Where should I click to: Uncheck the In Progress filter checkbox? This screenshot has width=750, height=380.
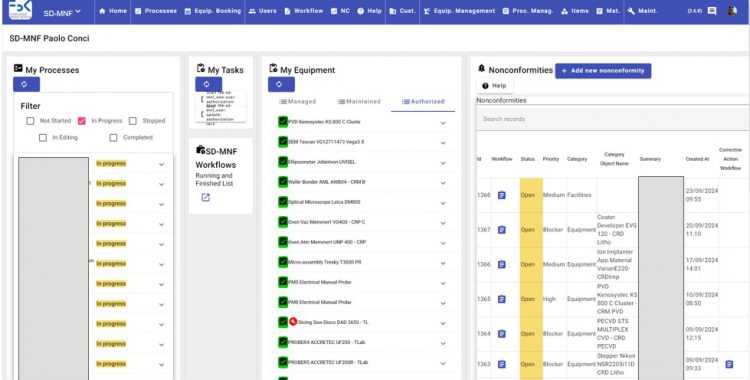point(82,121)
